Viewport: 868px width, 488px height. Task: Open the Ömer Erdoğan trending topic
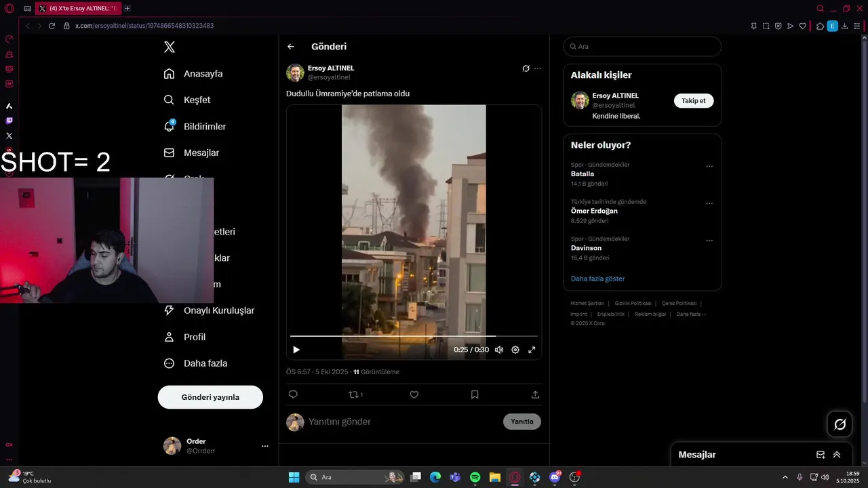[594, 211]
